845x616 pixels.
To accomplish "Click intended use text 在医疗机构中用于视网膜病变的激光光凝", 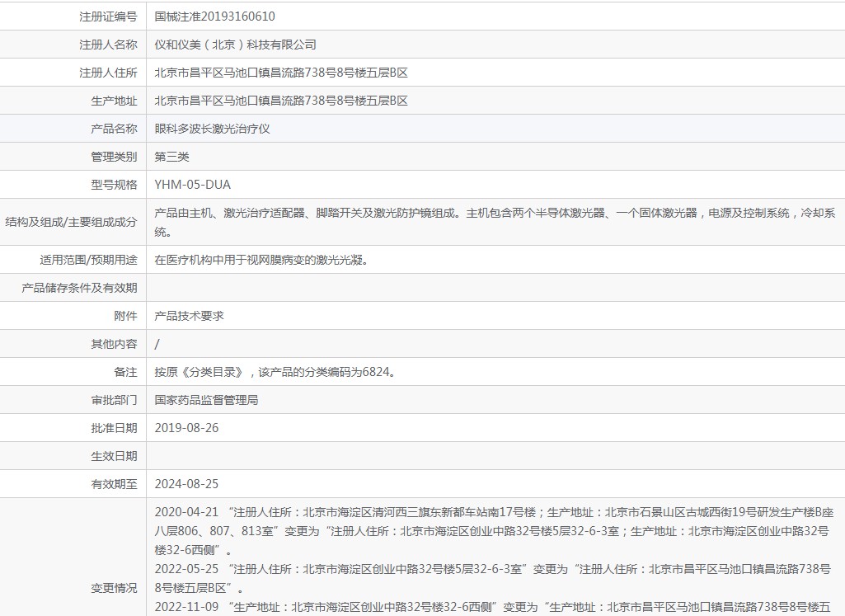I will point(261,261).
